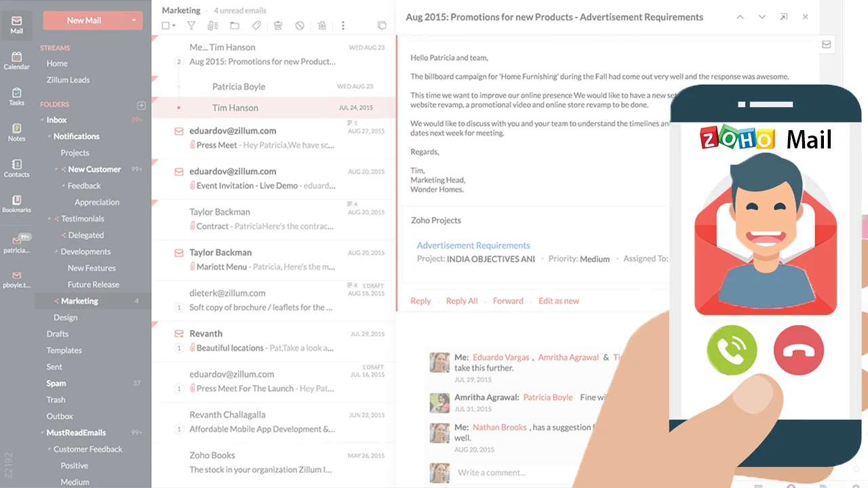This screenshot has height=488, width=868.
Task: Open Press Meet email from eduardov
Action: pyautogui.click(x=273, y=138)
